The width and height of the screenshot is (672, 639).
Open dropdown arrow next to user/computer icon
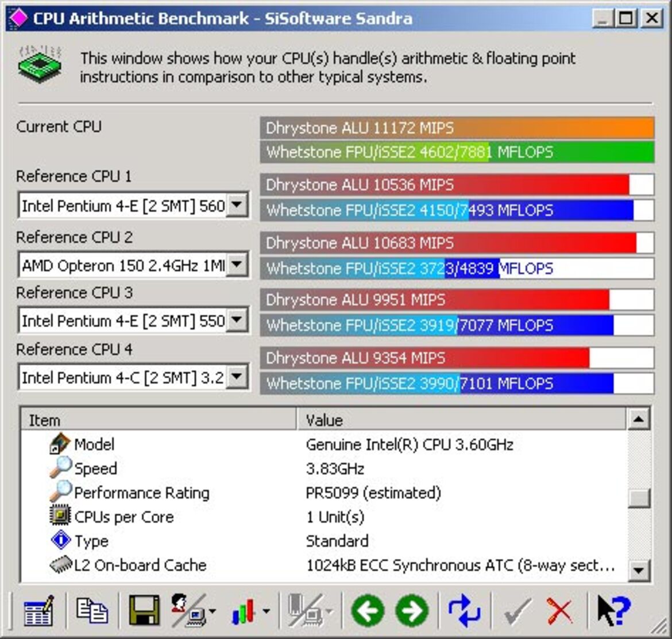(212, 611)
